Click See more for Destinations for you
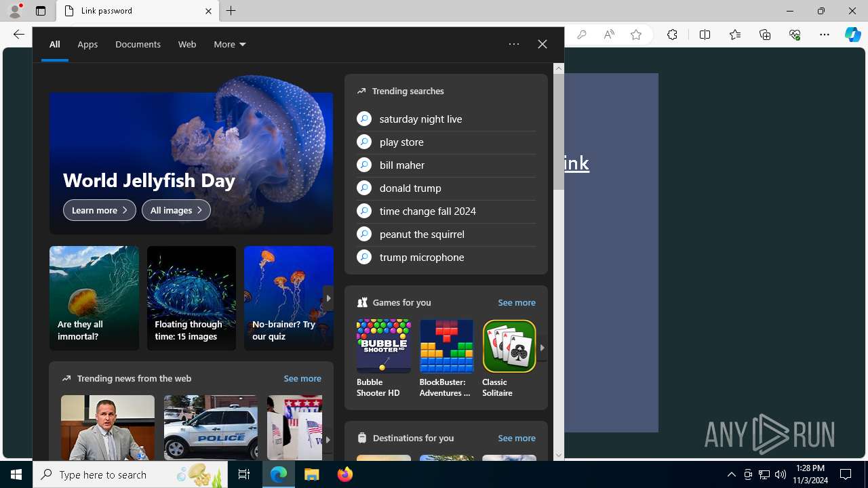The image size is (868, 488). click(517, 438)
